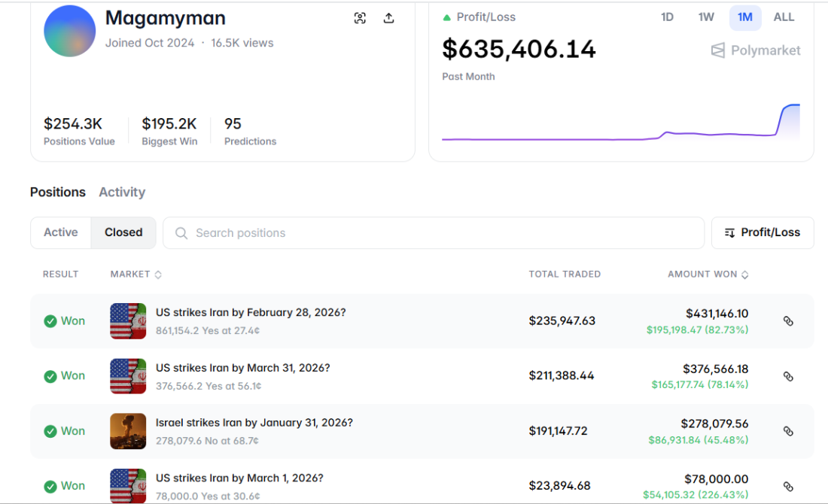Click the QR scan profile icon
Screen dimensions: 828x504
pyautogui.click(x=360, y=17)
